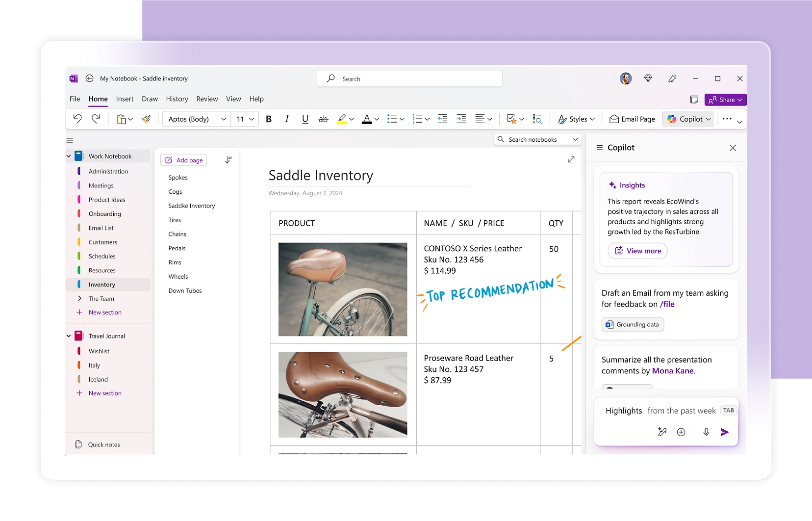This screenshot has width=812, height=521.
Task: Select the Inventory section
Action: pyautogui.click(x=101, y=284)
